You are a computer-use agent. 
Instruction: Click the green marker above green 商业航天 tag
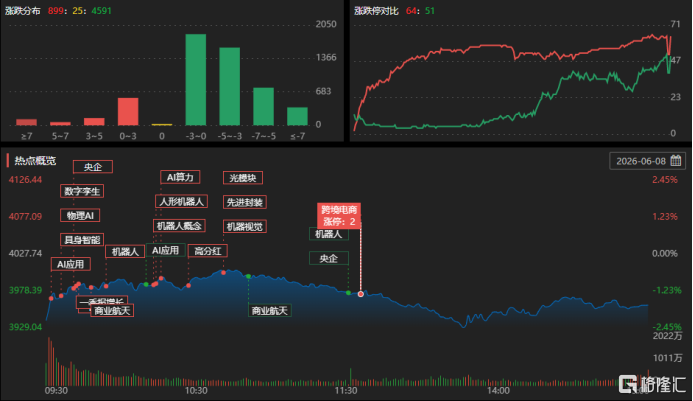[248, 276]
